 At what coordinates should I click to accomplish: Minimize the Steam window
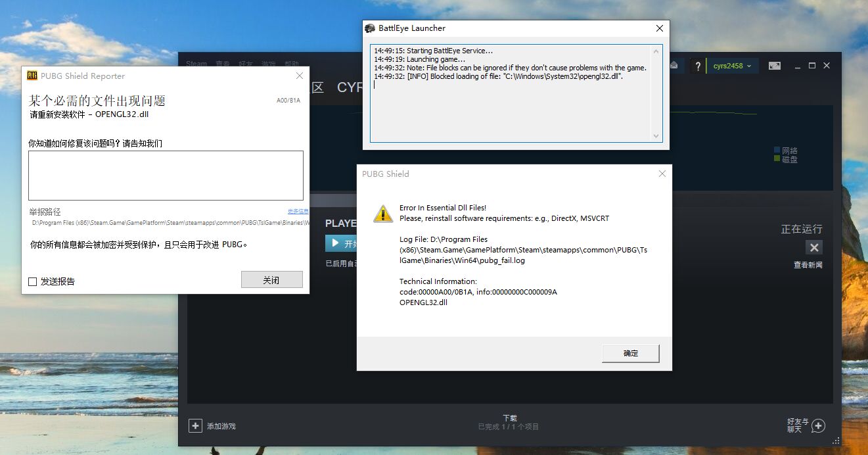click(798, 66)
